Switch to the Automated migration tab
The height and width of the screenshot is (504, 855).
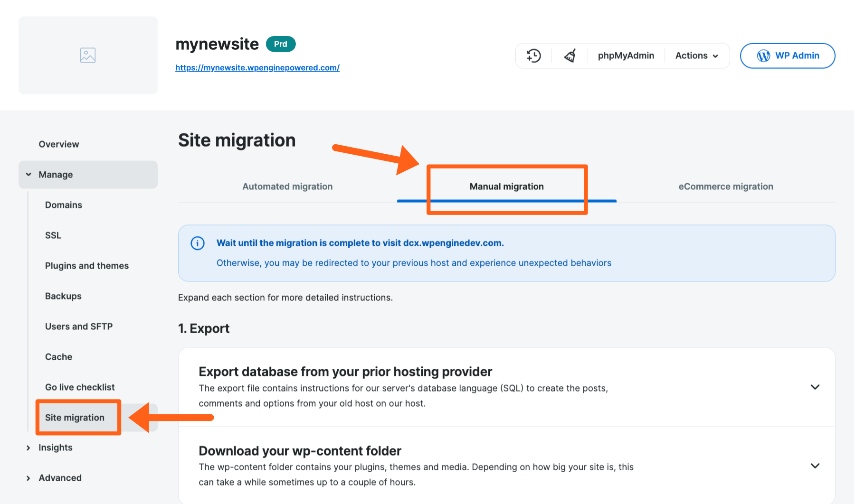pyautogui.click(x=287, y=186)
